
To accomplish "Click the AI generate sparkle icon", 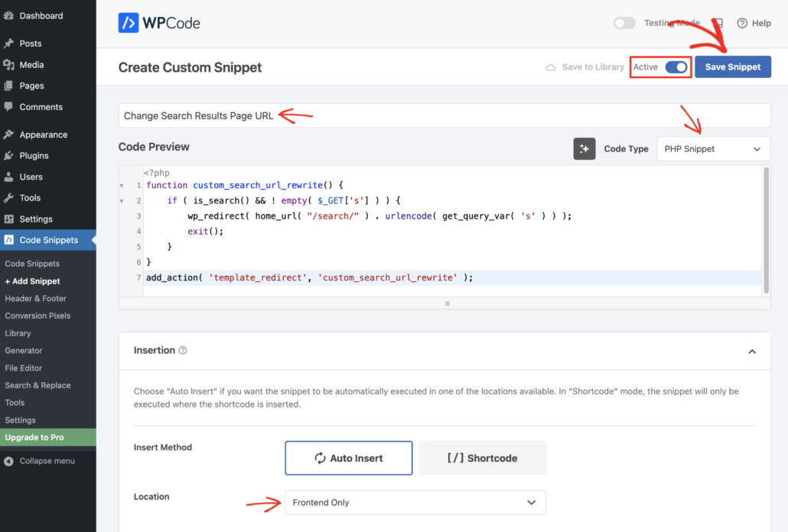I will pos(584,148).
